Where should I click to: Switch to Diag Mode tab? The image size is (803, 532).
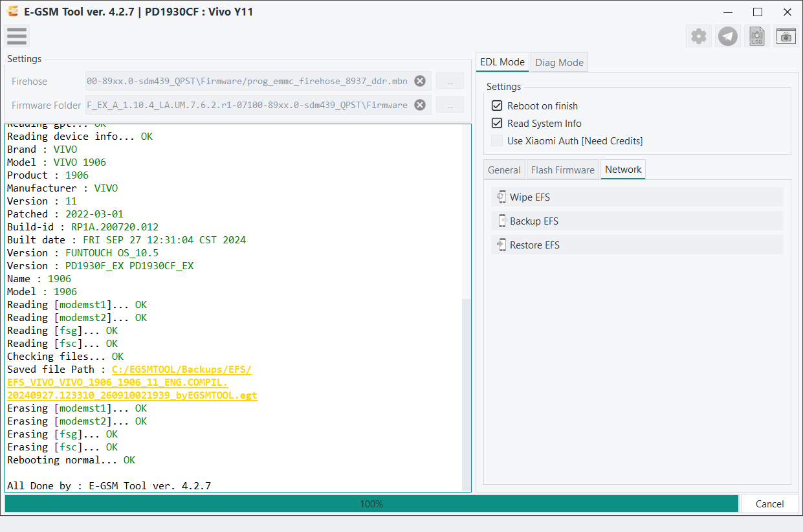559,63
